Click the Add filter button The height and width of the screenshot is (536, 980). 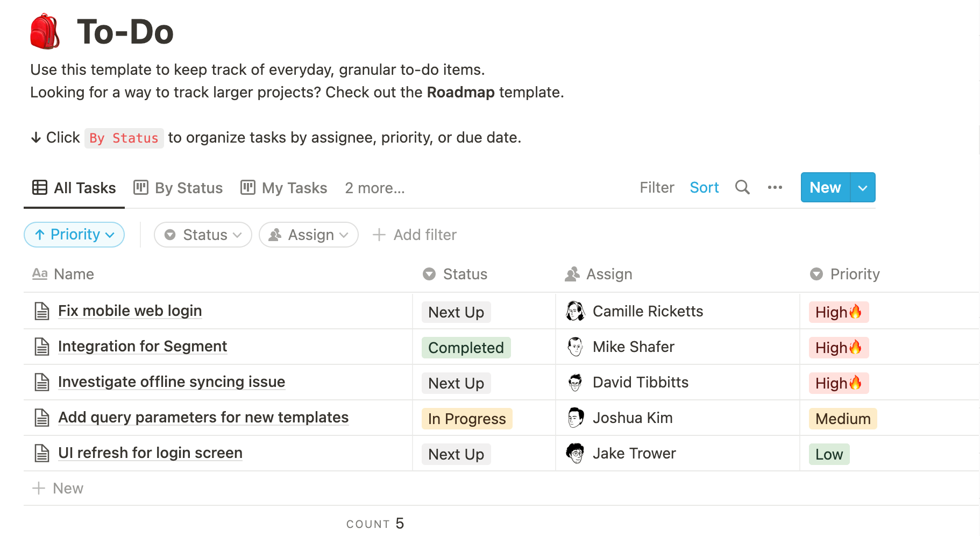click(x=415, y=235)
